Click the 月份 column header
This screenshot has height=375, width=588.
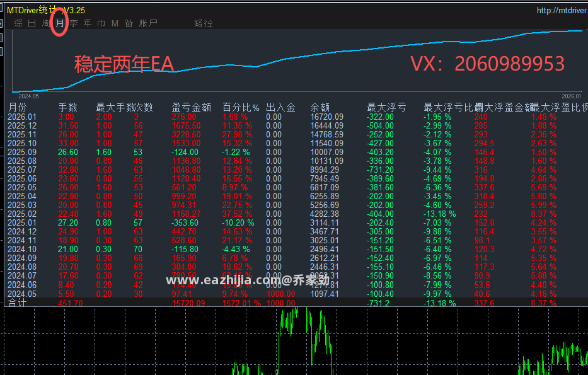coord(18,108)
